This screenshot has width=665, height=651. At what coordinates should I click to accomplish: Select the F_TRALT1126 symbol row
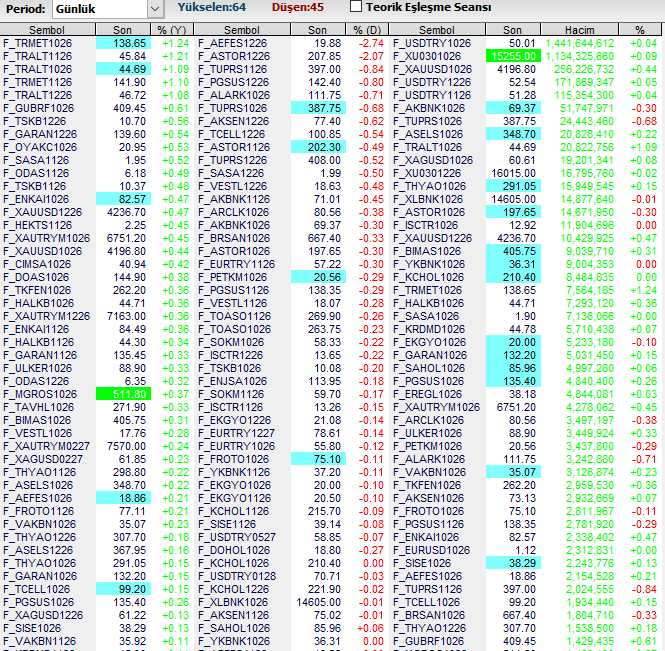point(38,56)
